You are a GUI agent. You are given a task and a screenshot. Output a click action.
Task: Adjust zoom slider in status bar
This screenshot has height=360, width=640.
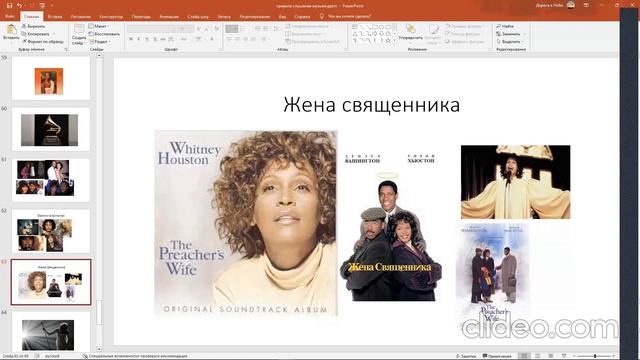coord(595,356)
